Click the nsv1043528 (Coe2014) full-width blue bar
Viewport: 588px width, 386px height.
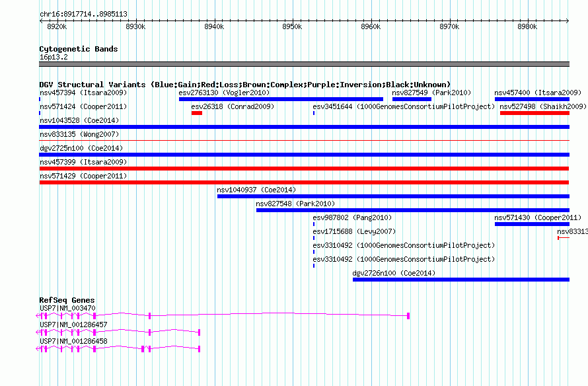pyautogui.click(x=304, y=127)
